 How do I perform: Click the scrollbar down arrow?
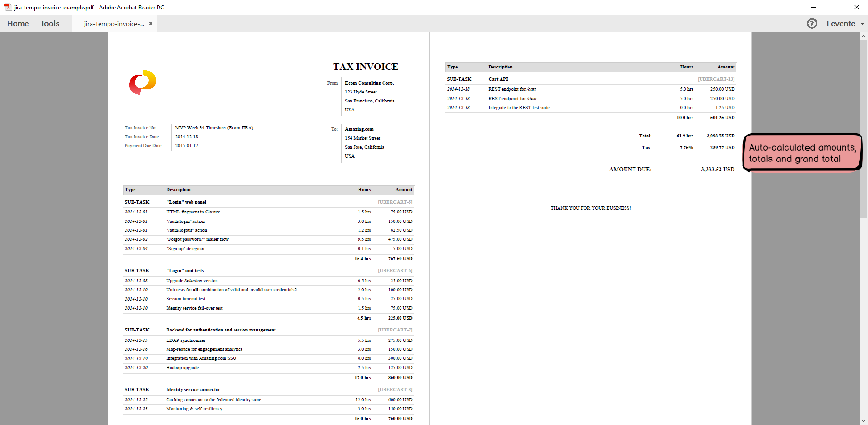(864, 419)
